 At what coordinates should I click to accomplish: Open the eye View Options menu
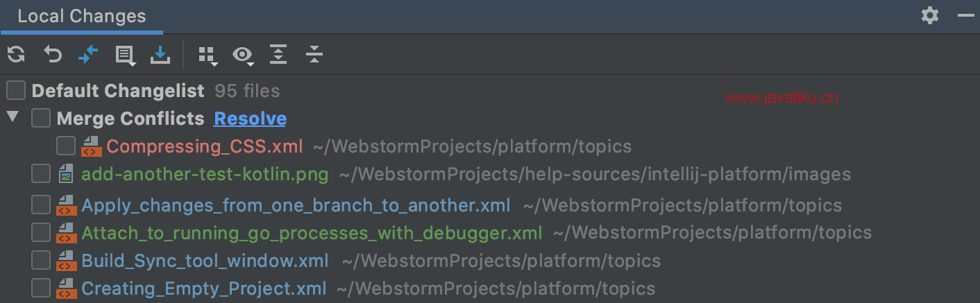[x=243, y=55]
